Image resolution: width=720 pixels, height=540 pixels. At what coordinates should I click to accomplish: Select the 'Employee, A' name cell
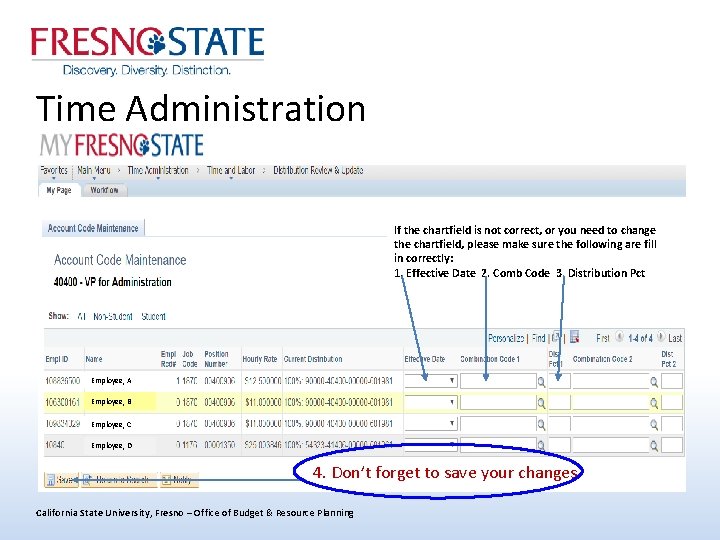111,381
